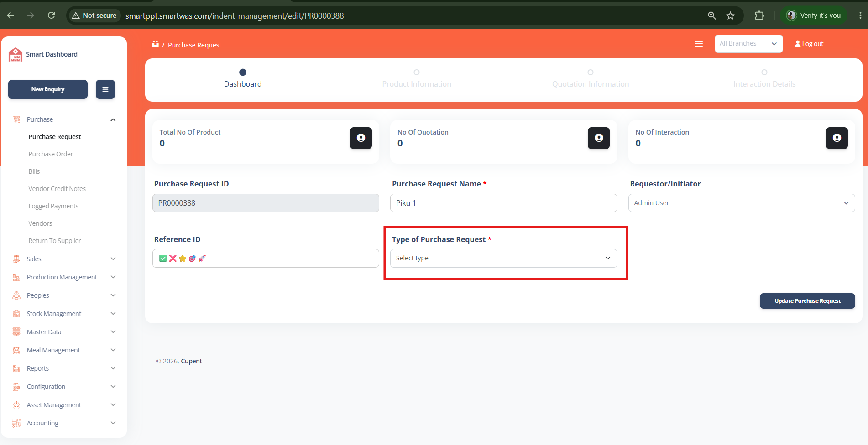Click the header hamburger menu icon
The width and height of the screenshot is (868, 445).
(x=699, y=44)
